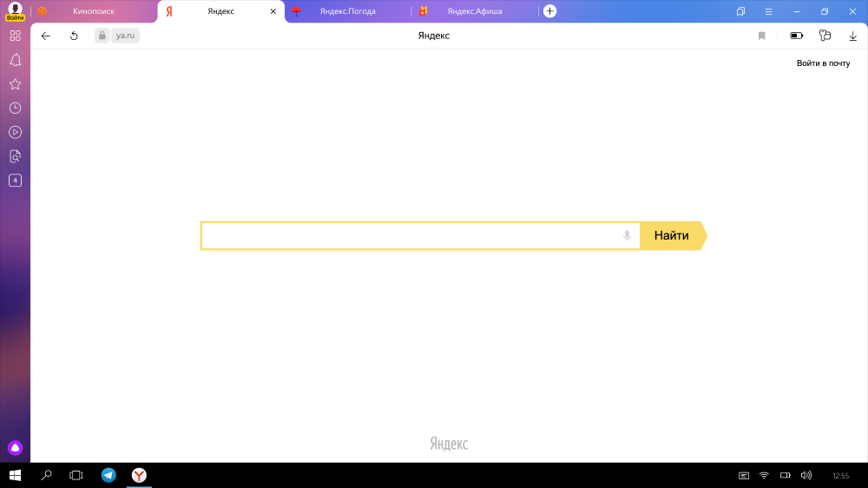Open the Windows Start menu
Viewport: 868px width, 488px height.
pos(15,475)
